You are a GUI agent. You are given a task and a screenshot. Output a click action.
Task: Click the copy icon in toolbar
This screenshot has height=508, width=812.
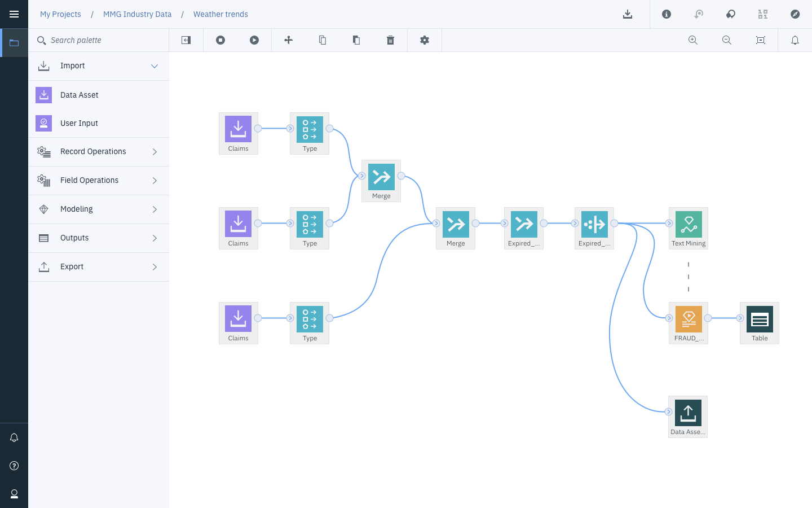coord(323,40)
